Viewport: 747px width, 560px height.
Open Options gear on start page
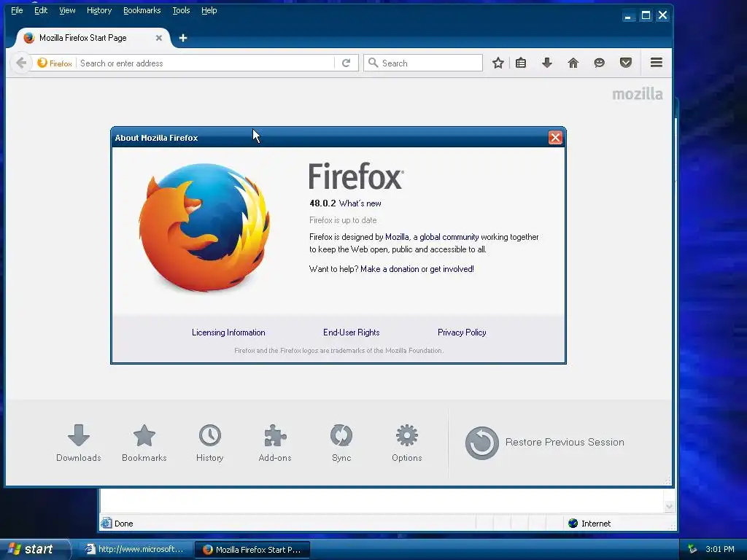[407, 443]
